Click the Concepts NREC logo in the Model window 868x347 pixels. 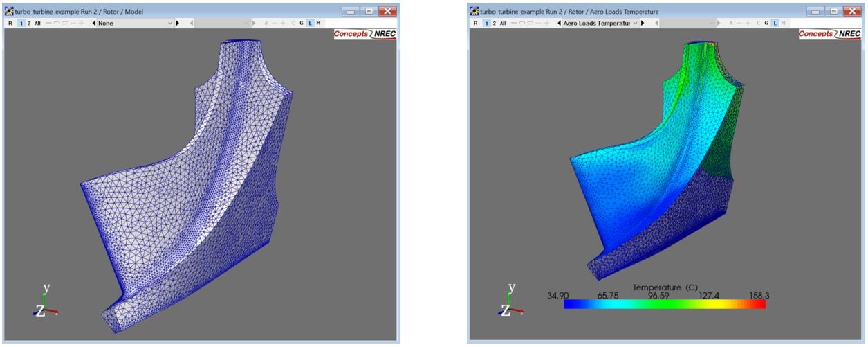click(364, 34)
